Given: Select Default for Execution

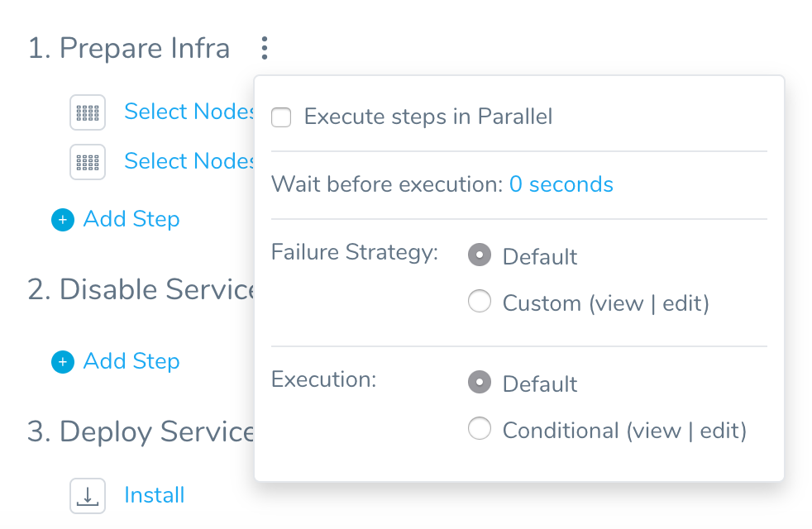Looking at the screenshot, I should pos(480,382).
